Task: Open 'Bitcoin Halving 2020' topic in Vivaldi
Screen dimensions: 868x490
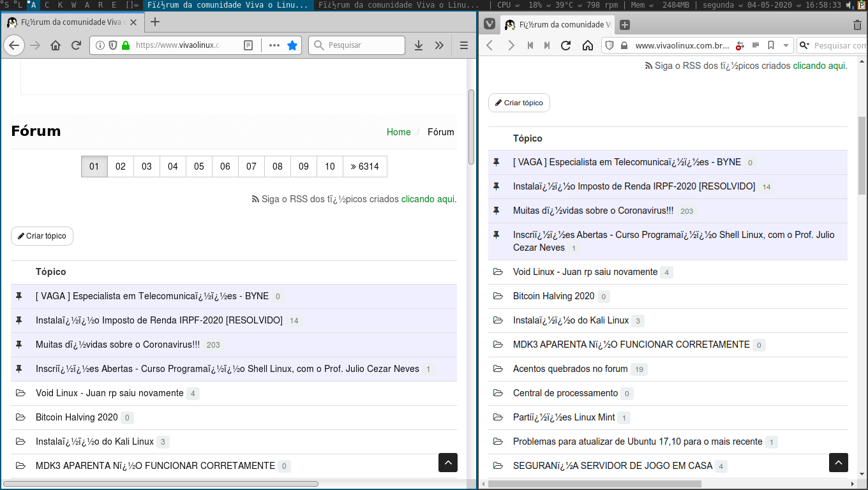Action: pos(554,296)
